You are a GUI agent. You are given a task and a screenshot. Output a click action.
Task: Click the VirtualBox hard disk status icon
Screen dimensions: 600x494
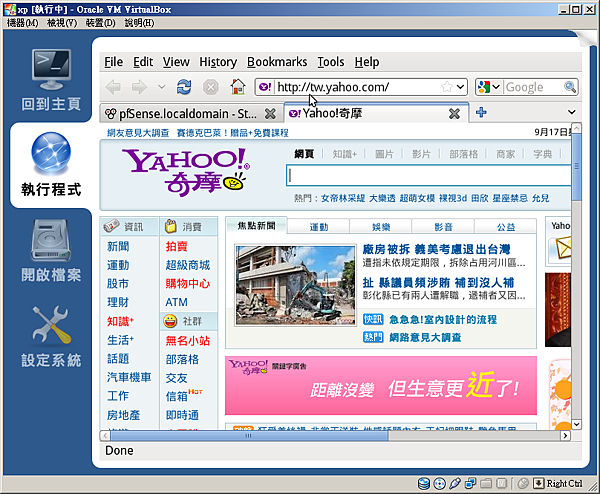[x=424, y=484]
